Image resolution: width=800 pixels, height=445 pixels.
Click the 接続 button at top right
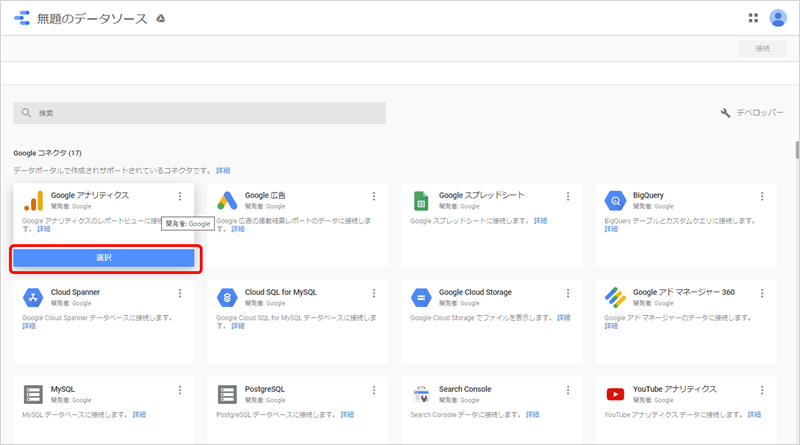click(762, 48)
